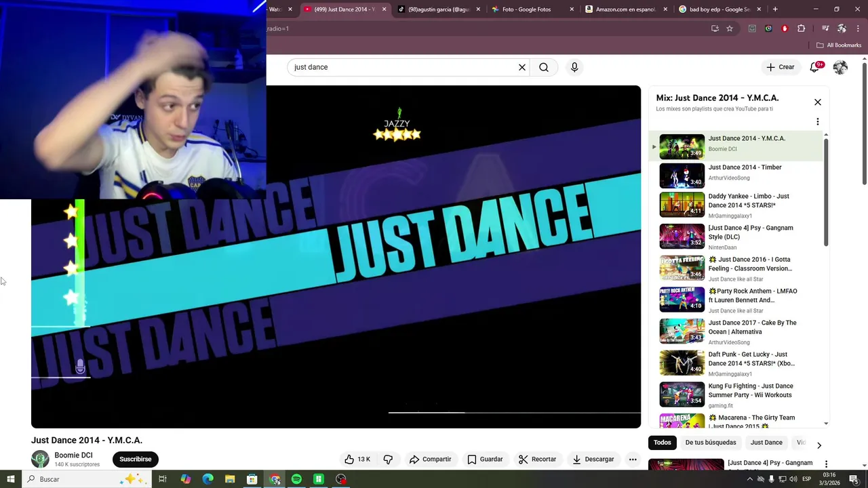Screen dimensions: 868x488
Task: Like the Y.M.C.A. video
Action: pyautogui.click(x=357, y=459)
